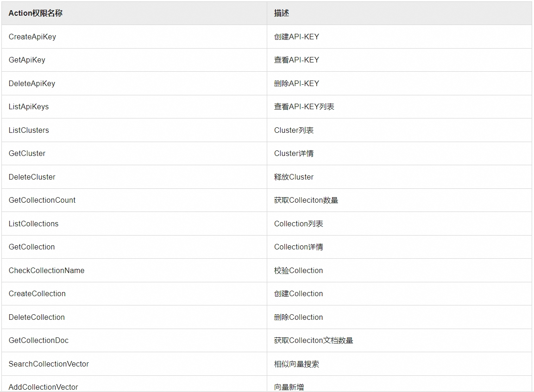Click the SearchCollectionVector action name
The height and width of the screenshot is (392, 534).
point(49,364)
